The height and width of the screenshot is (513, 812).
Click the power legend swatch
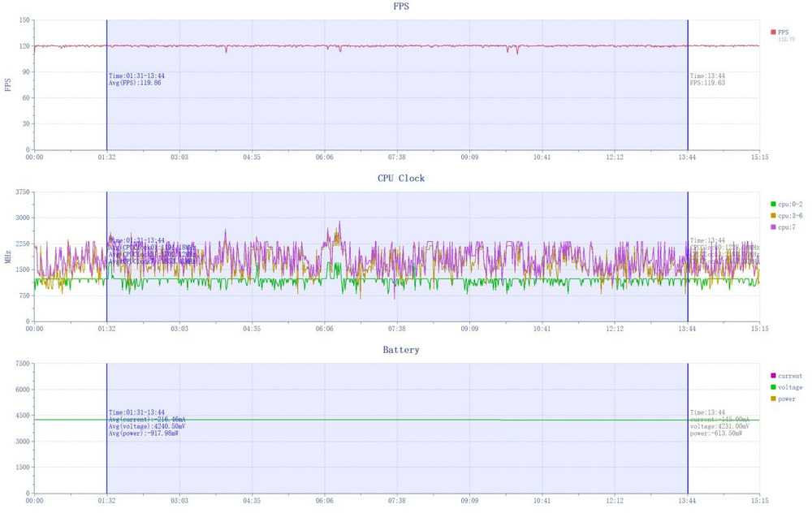(772, 399)
